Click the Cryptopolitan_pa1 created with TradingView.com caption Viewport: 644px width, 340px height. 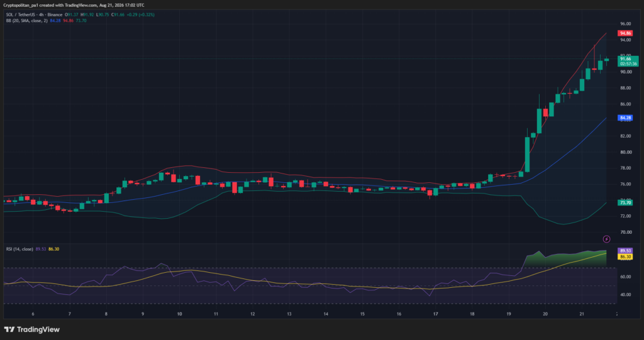coord(74,5)
